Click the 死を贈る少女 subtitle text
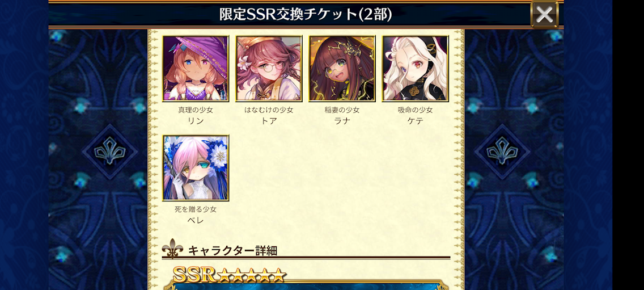 pos(196,209)
